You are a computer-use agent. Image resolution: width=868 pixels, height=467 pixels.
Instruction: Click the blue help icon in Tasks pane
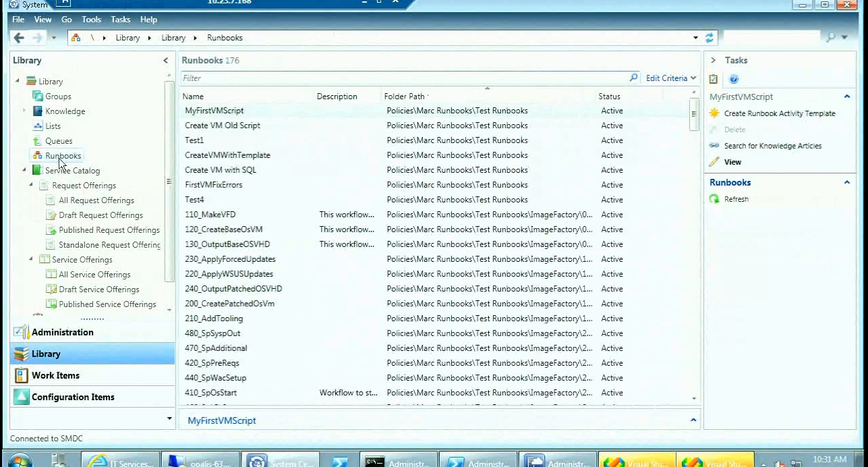tap(734, 79)
